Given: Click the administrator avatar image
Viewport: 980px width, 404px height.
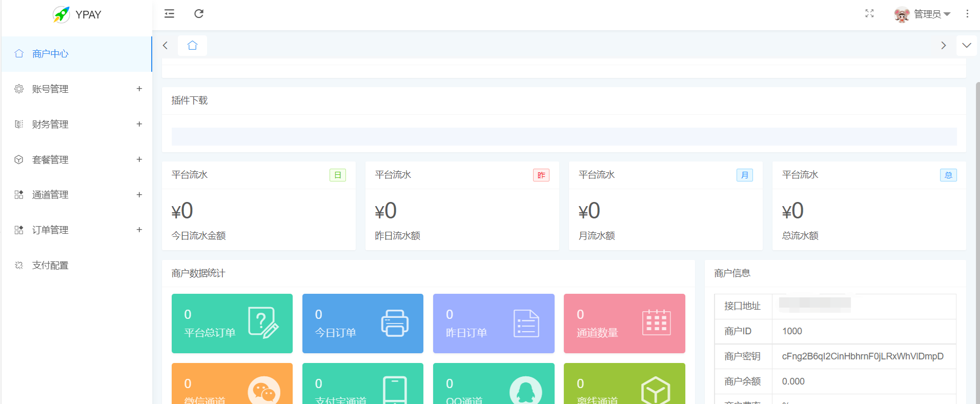Looking at the screenshot, I should coord(902,15).
